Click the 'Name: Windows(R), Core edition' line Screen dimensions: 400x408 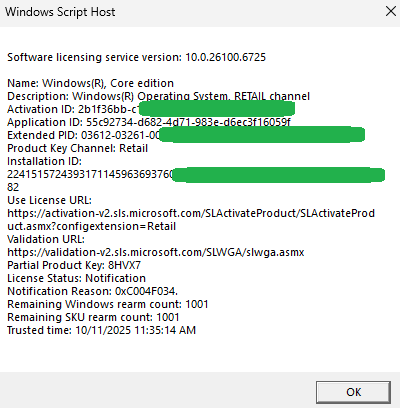[91, 83]
